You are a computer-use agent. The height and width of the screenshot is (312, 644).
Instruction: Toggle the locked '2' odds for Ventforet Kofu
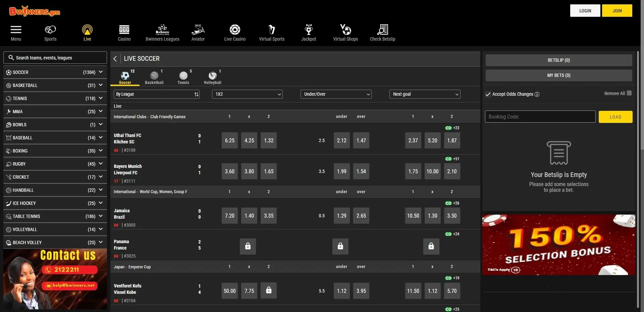pos(268,291)
